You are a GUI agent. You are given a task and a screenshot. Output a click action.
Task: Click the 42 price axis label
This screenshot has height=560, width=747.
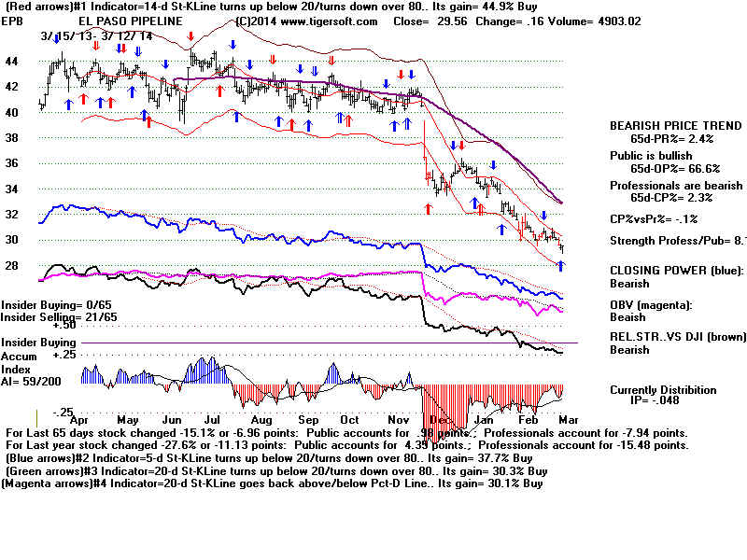(x=11, y=87)
